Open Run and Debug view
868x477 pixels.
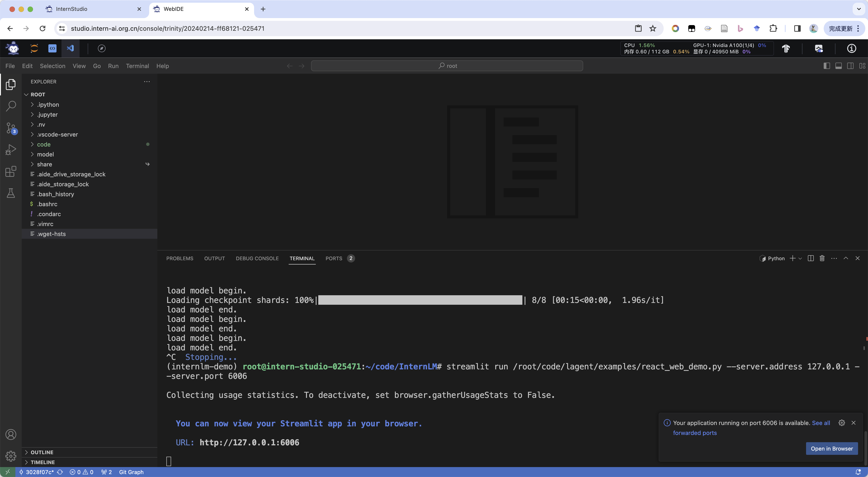(11, 149)
